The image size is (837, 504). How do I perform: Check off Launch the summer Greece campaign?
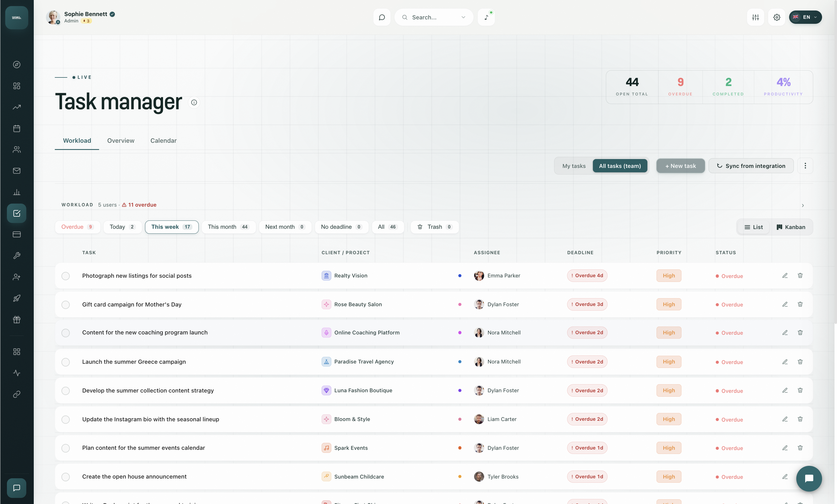(66, 362)
